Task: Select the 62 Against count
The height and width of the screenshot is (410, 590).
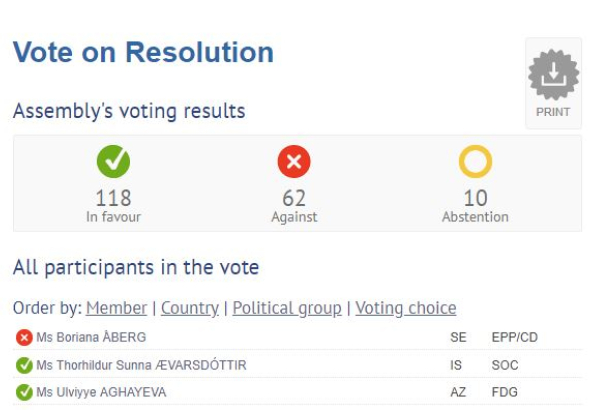Action: coord(294,198)
